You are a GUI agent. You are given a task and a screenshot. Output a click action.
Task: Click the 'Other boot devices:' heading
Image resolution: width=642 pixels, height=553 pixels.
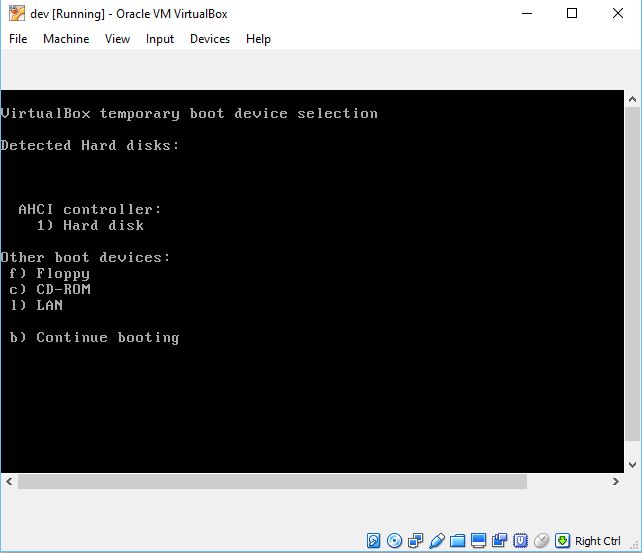(85, 257)
